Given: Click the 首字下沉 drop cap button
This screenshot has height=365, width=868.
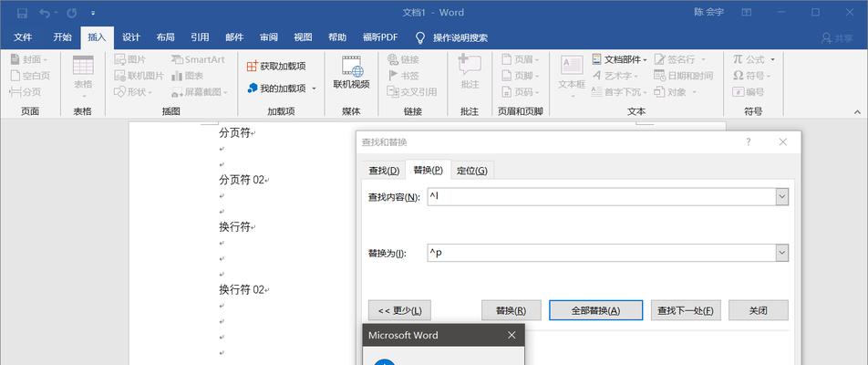Looking at the screenshot, I should 618,92.
